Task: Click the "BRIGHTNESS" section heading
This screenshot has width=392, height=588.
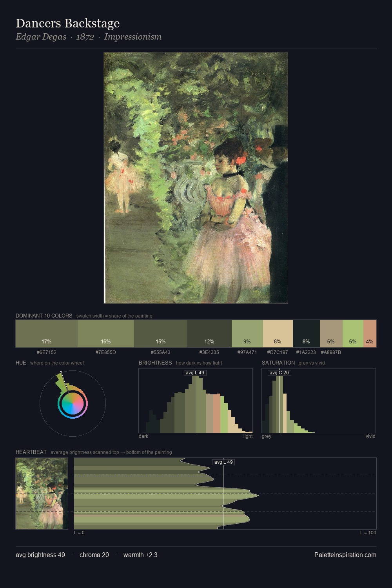Action: (x=155, y=363)
